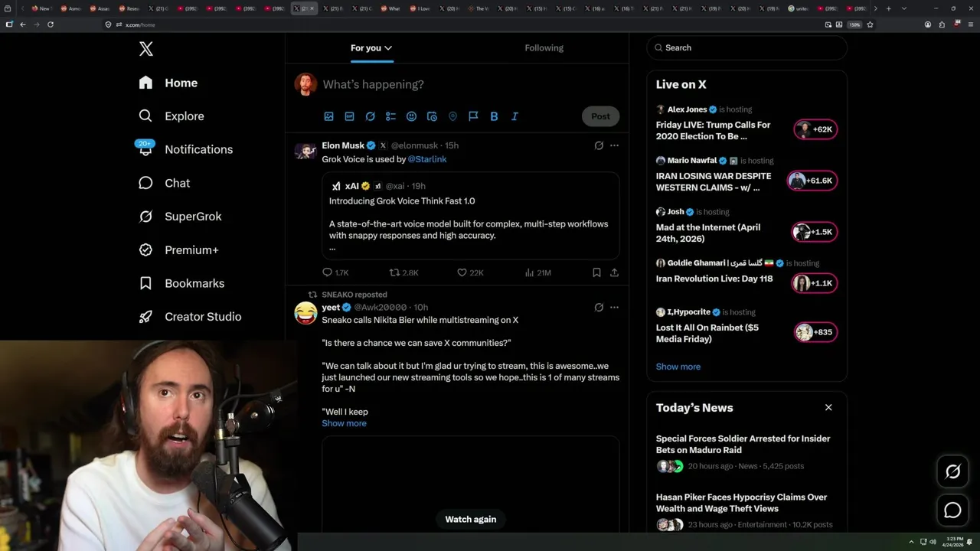Viewport: 980px width, 551px height.
Task: Open yeet's profile name link
Action: tap(331, 308)
